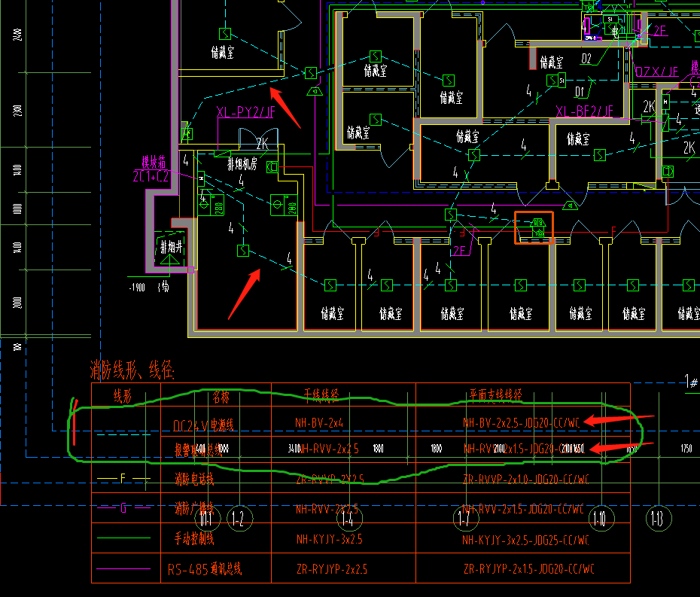Screen dimensions: 700x597
Task: Click the 平面支线线径 column header
Action: pos(495,394)
